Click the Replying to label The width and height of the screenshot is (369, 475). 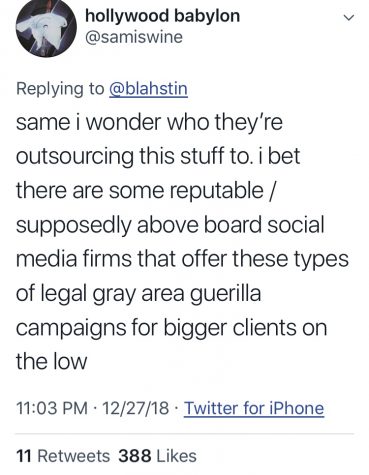60,89
